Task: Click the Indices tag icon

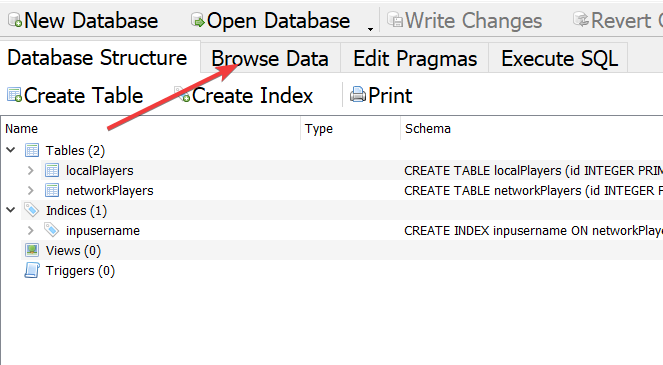Action: coord(32,210)
